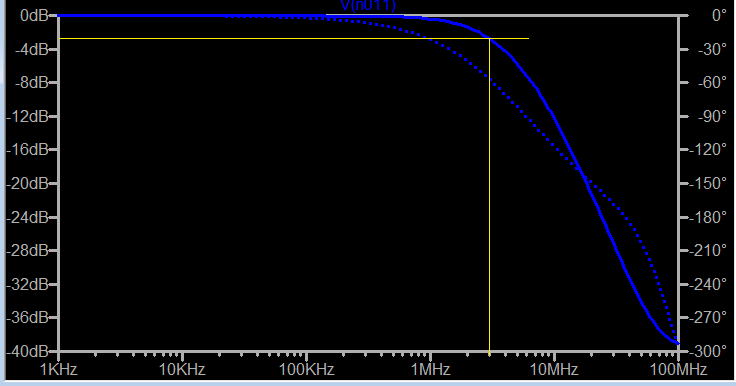Screen dimensions: 736x386
Task: Click the 0dB label on magnitude axis
Action: pyautogui.click(x=34, y=15)
